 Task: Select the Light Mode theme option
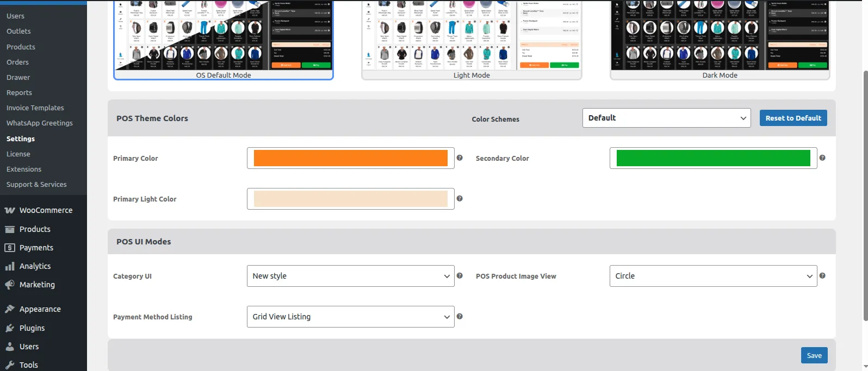pos(472,38)
